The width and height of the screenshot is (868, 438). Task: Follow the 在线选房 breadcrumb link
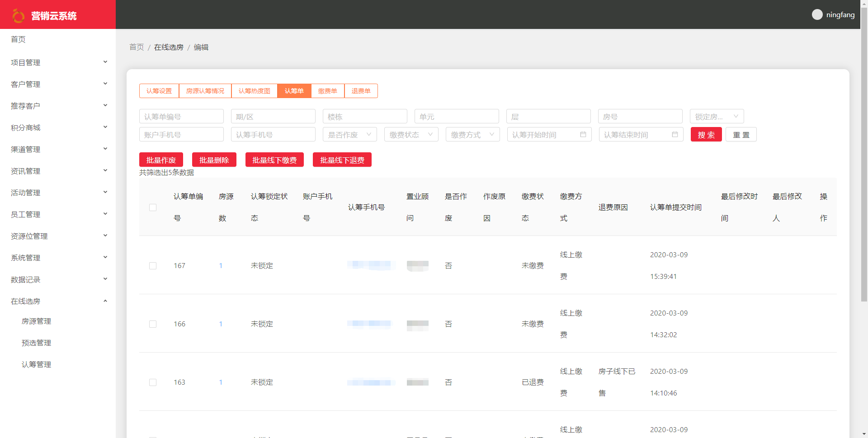coord(169,47)
